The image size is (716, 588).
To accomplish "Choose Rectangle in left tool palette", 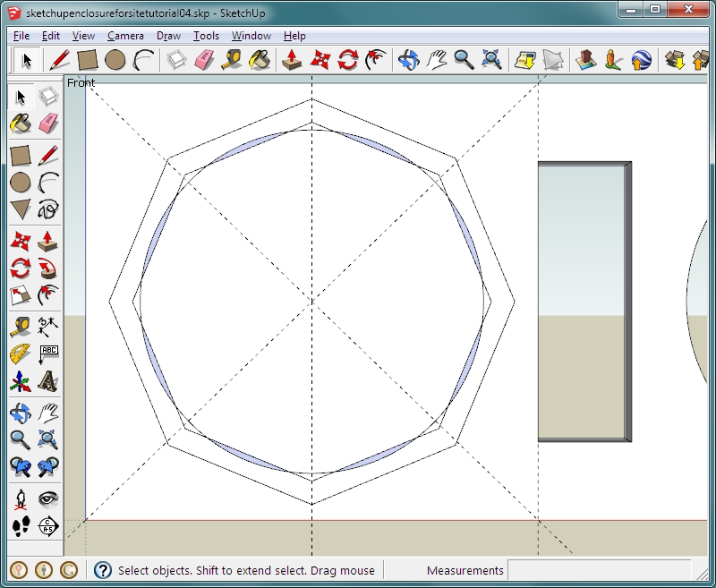I will pyautogui.click(x=21, y=156).
